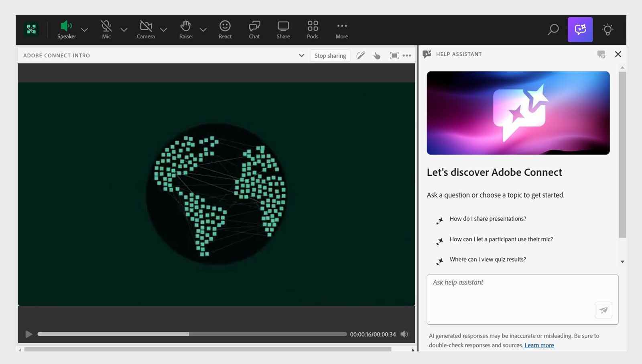Open the share pod options ellipsis
642x364 pixels.
point(407,56)
